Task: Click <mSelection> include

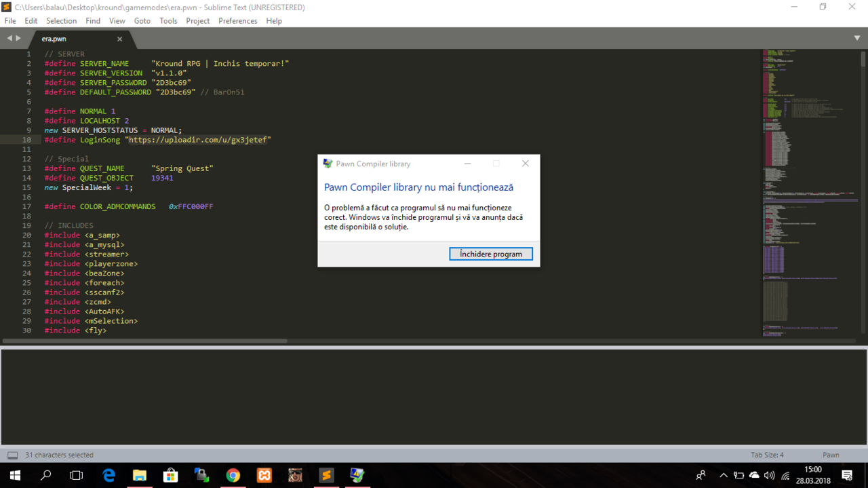Action: 111,320
